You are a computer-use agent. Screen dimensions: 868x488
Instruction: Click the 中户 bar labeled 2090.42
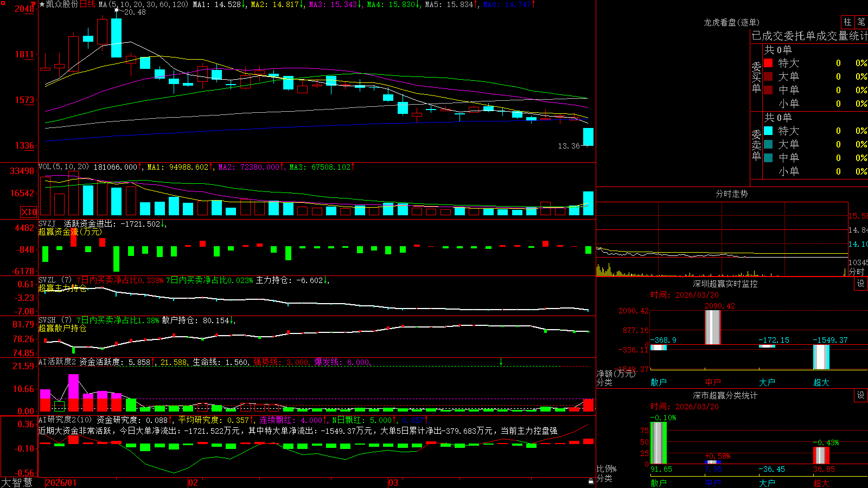[713, 327]
